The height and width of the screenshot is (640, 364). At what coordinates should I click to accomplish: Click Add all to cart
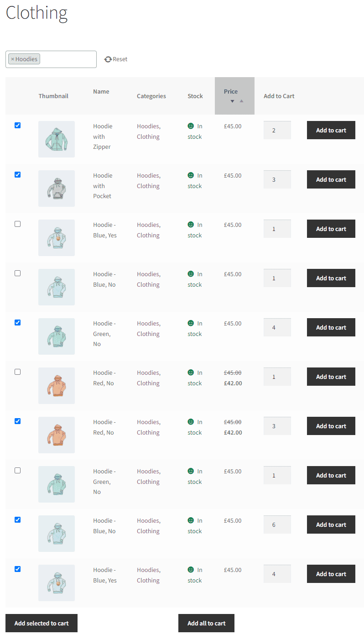pyautogui.click(x=206, y=623)
